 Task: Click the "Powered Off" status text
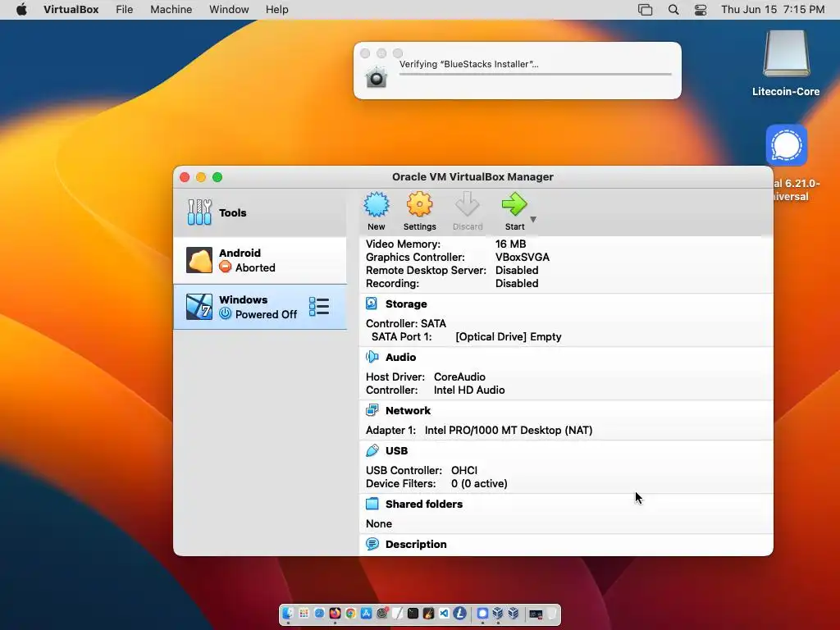click(x=266, y=314)
